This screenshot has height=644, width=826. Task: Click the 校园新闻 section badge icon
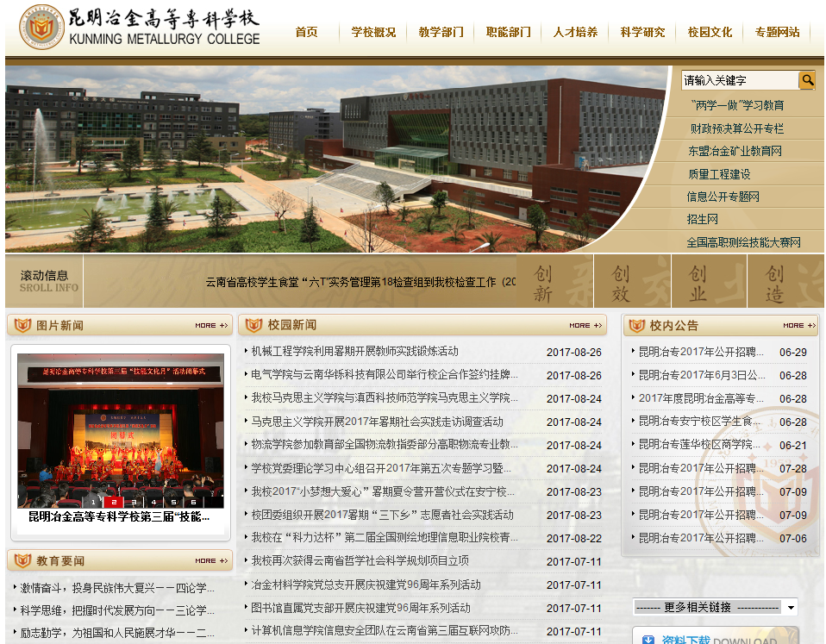pyautogui.click(x=253, y=326)
